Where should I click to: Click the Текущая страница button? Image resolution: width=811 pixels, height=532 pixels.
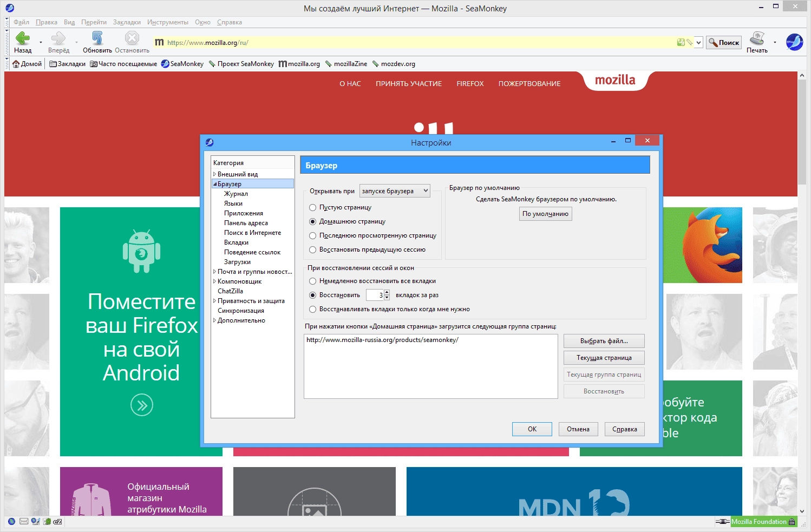(604, 358)
